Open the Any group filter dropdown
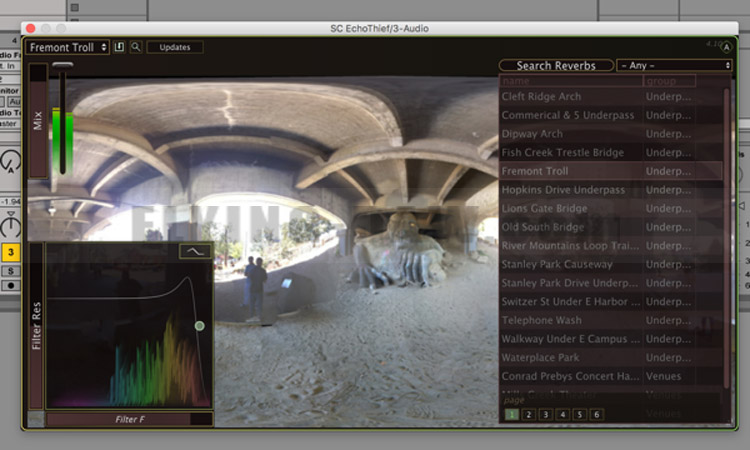The image size is (750, 450). click(674, 66)
